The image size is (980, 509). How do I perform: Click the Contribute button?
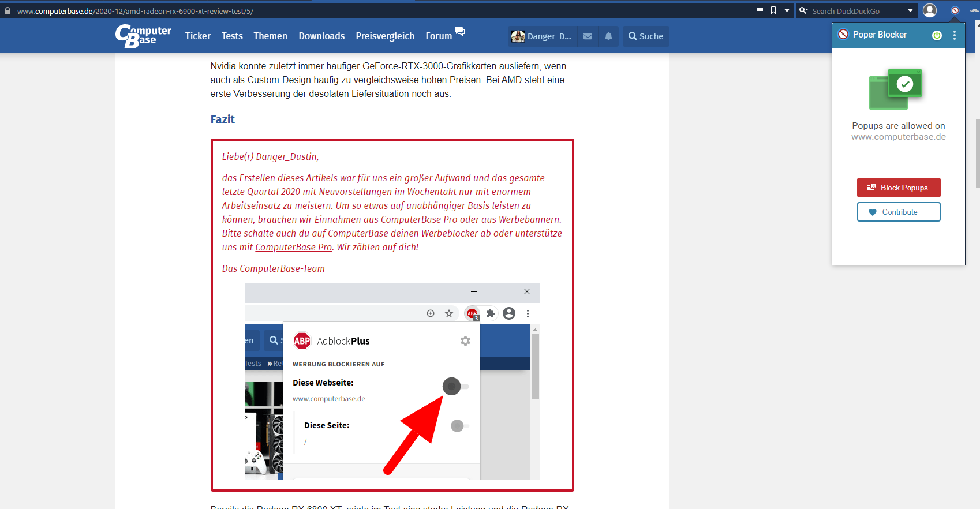pyautogui.click(x=899, y=212)
